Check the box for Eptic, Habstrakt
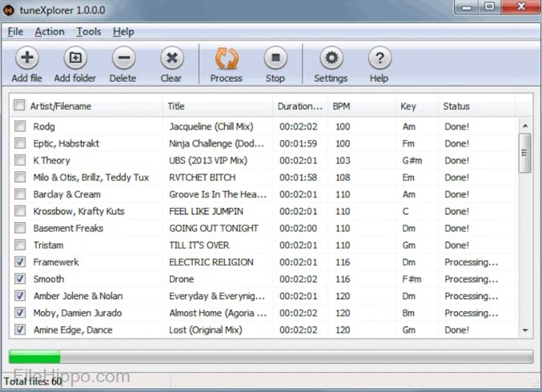Viewport: 542px width, 392px height. pyautogui.click(x=20, y=143)
